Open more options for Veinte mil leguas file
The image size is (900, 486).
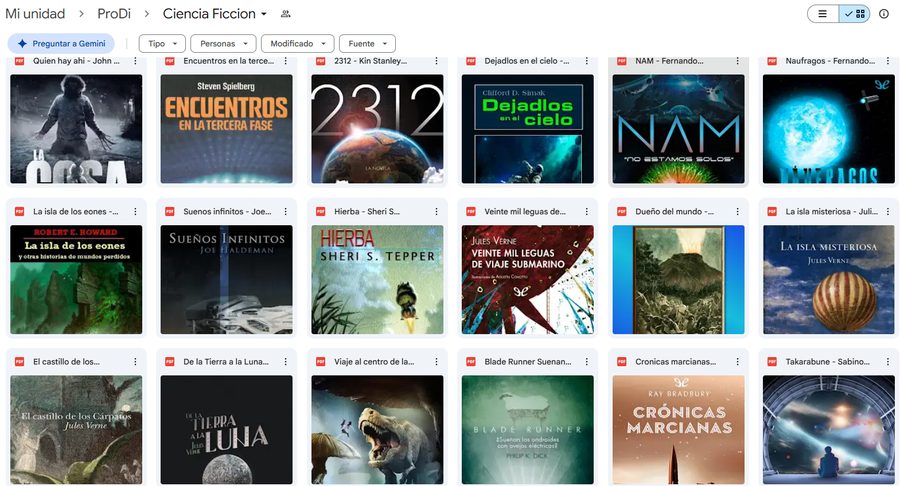[x=587, y=212]
